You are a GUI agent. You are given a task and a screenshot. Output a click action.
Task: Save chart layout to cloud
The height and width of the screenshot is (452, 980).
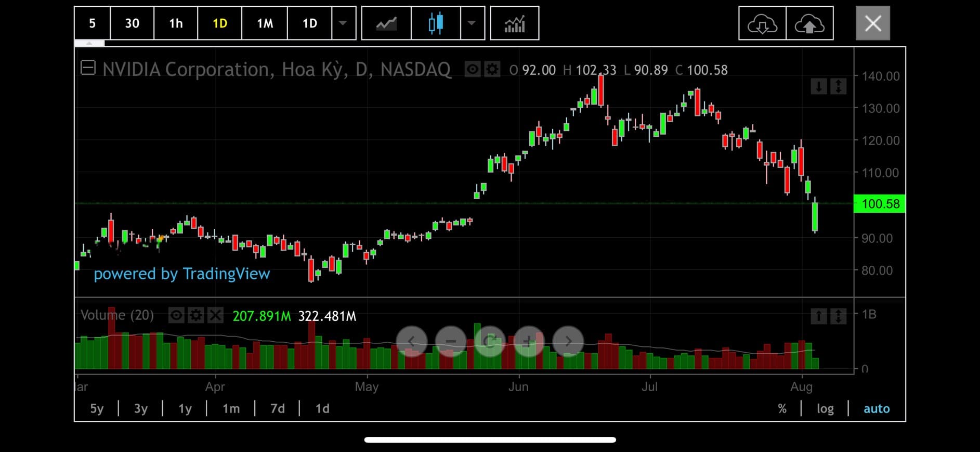(x=810, y=23)
